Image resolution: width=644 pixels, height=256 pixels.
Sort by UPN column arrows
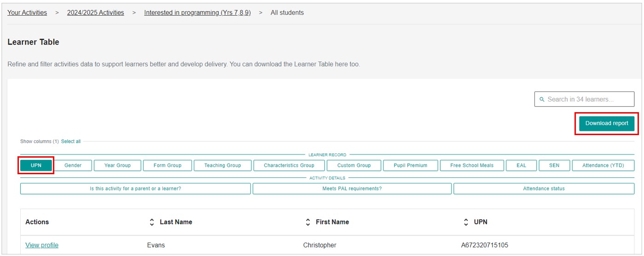tap(466, 222)
